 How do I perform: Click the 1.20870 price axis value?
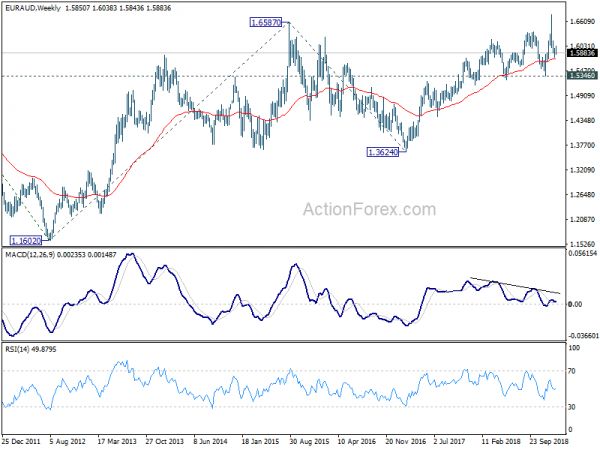tap(582, 220)
